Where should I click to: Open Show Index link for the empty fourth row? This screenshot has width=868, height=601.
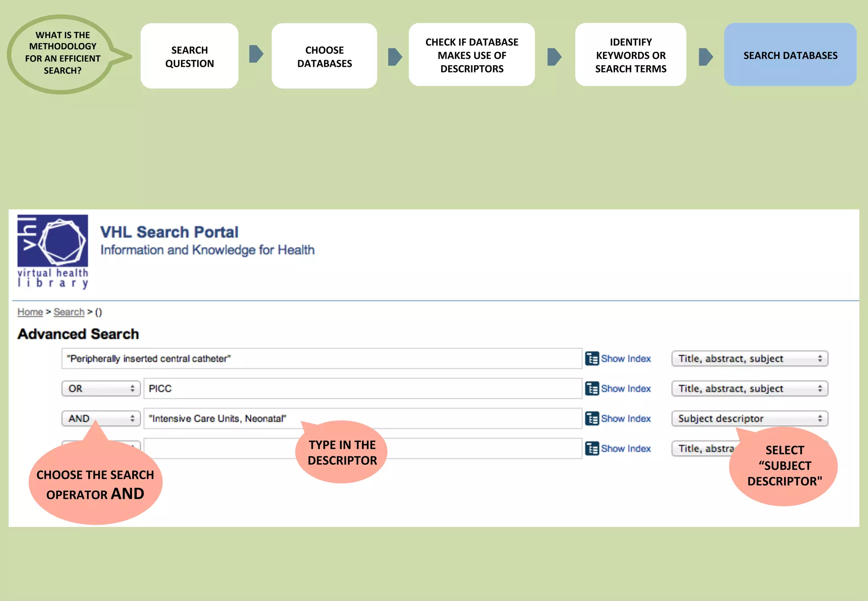(x=626, y=448)
